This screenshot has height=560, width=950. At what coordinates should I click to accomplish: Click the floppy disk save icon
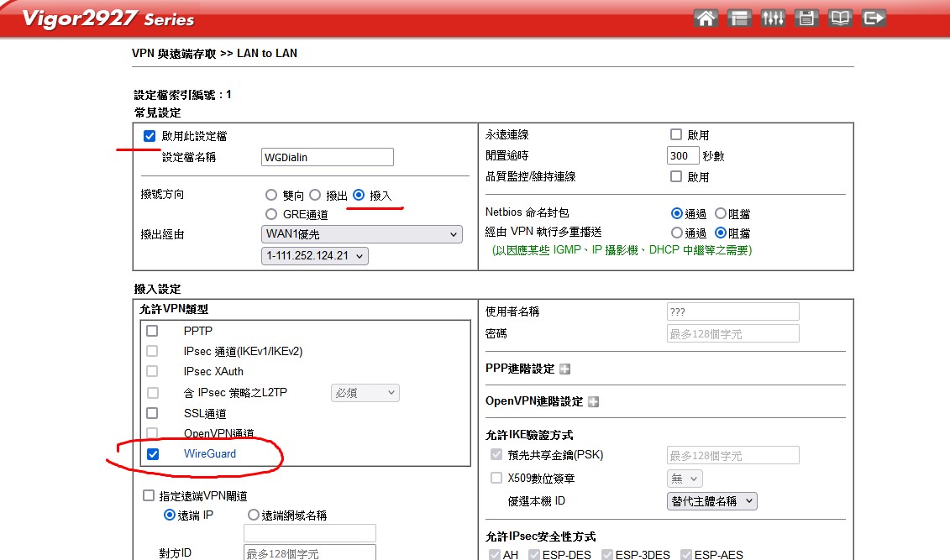tap(806, 18)
